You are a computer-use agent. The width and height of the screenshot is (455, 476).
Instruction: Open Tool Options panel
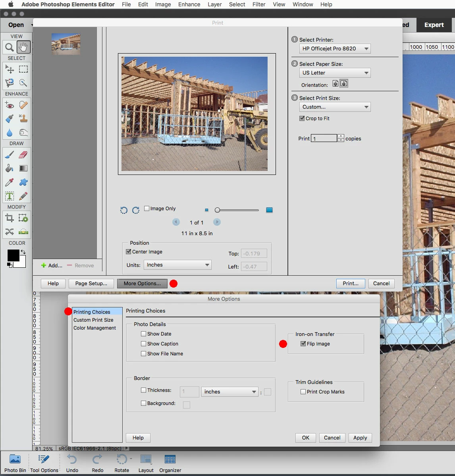click(x=44, y=463)
